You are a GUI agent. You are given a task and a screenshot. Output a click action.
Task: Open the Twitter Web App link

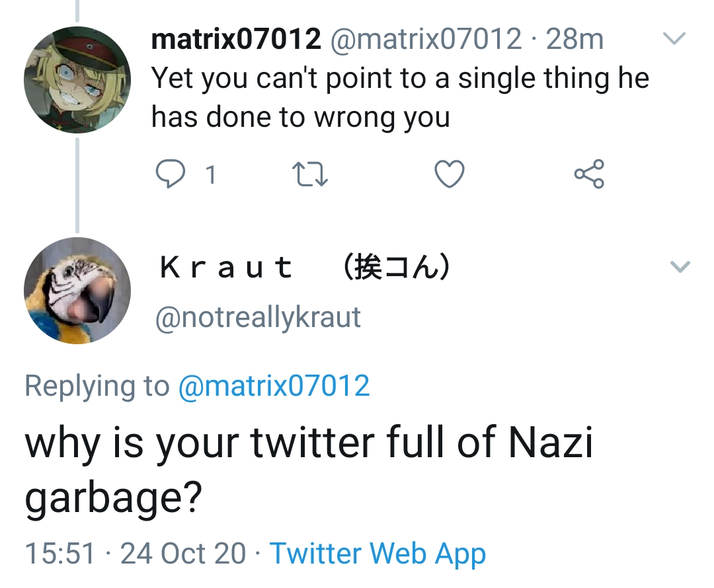[x=377, y=553]
